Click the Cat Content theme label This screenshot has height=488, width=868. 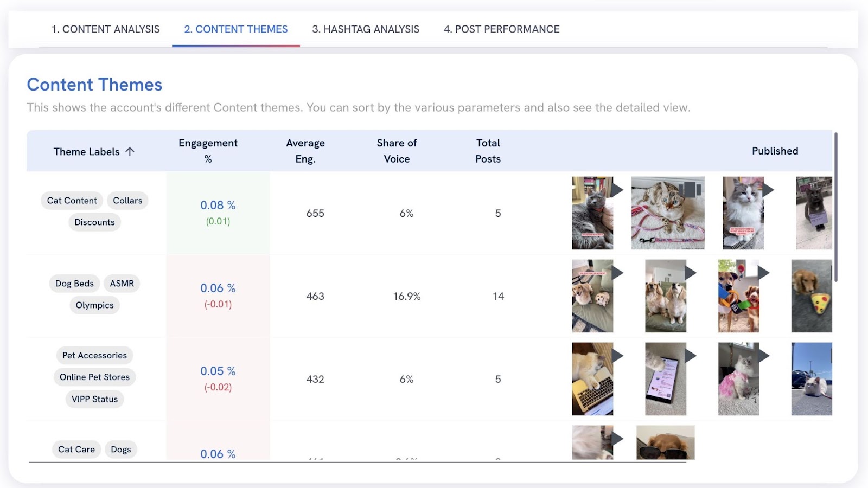[72, 201]
